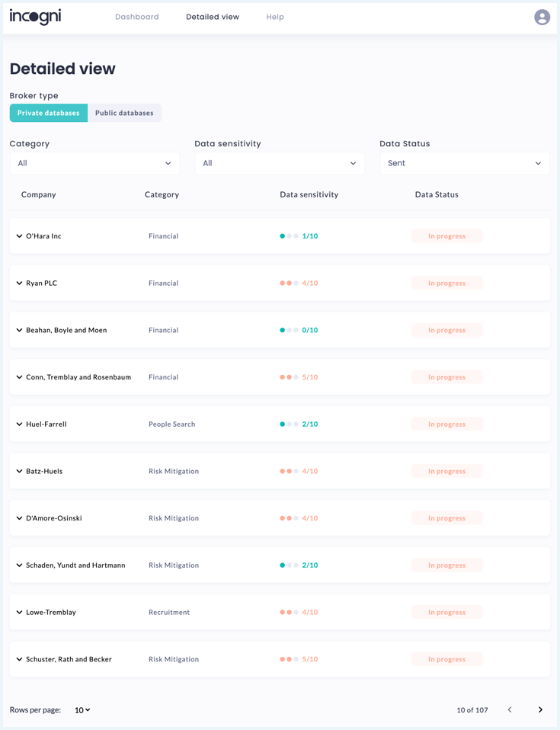This screenshot has width=560, height=730.
Task: Click the Detailed view page heading
Action: tap(62, 69)
